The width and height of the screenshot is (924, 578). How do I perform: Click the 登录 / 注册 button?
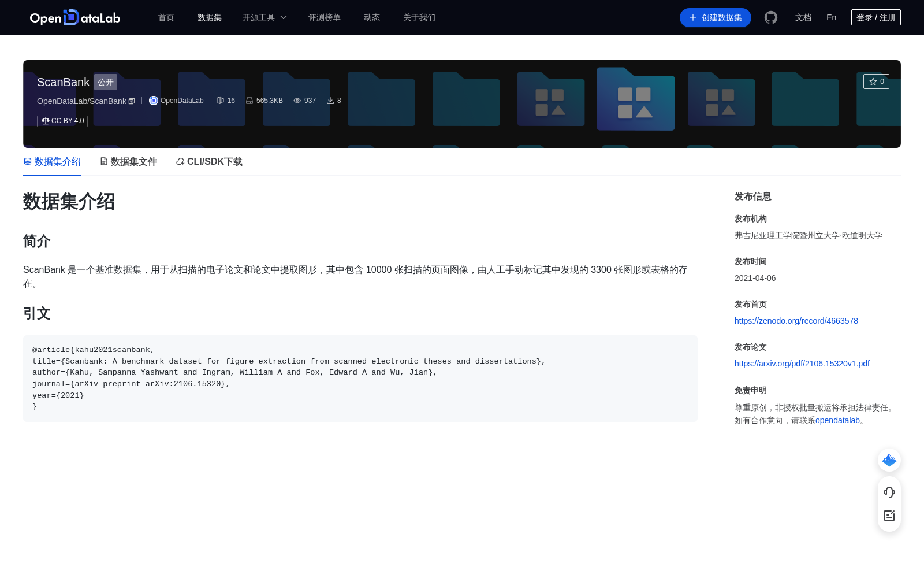coord(876,17)
